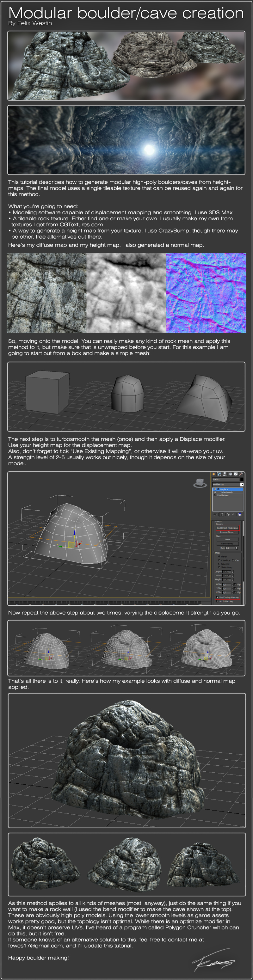Click the rollout panel scrollbar
Screen dimensions: 253x980
coord(244,563)
